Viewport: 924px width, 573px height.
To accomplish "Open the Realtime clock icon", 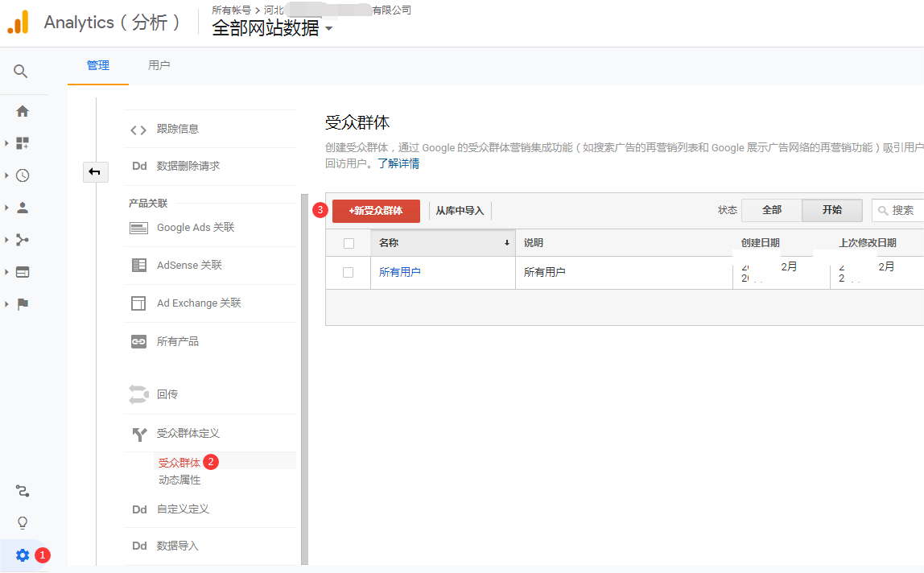I will 22,175.
